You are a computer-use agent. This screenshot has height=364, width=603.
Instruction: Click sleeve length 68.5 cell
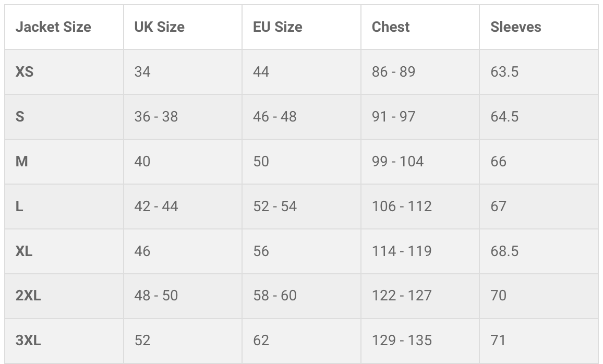click(x=504, y=251)
